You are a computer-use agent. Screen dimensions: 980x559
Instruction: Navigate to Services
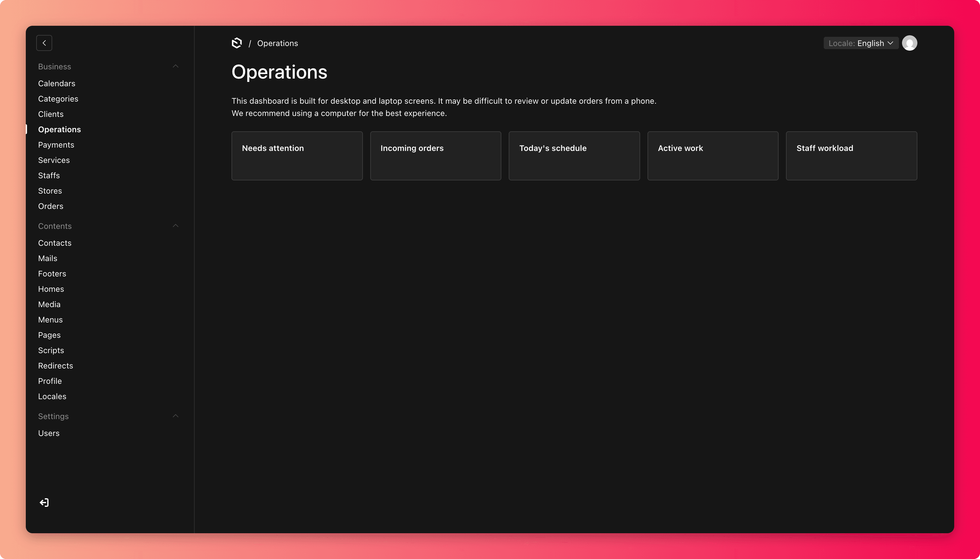54,160
